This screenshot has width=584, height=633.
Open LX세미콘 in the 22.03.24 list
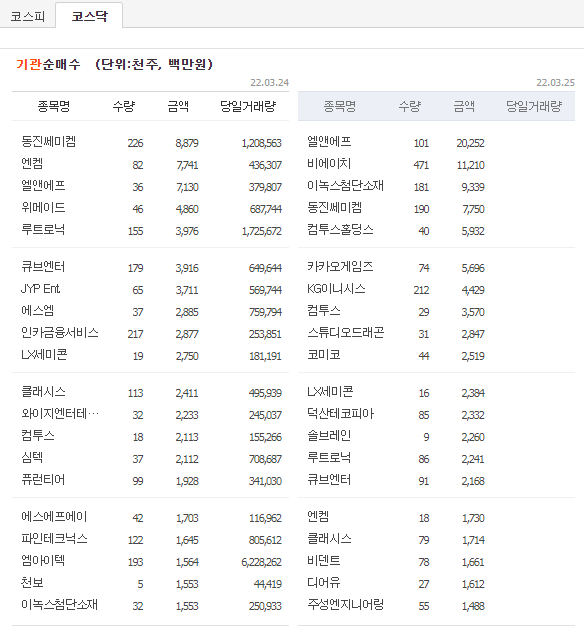coord(44,354)
